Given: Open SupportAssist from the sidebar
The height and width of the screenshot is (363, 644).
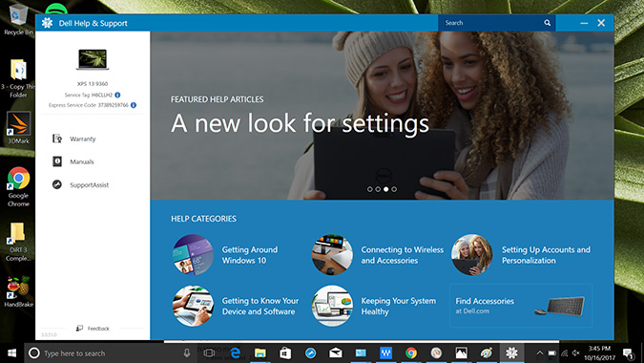Looking at the screenshot, I should pos(89,185).
